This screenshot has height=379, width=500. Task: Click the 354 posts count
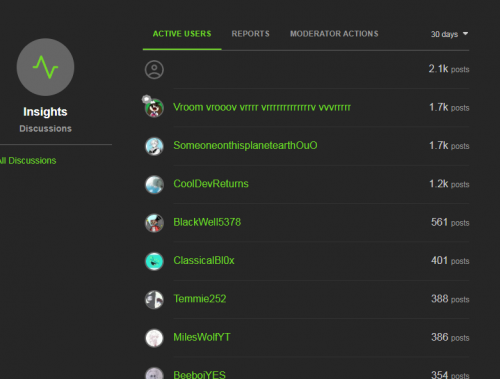(x=450, y=374)
